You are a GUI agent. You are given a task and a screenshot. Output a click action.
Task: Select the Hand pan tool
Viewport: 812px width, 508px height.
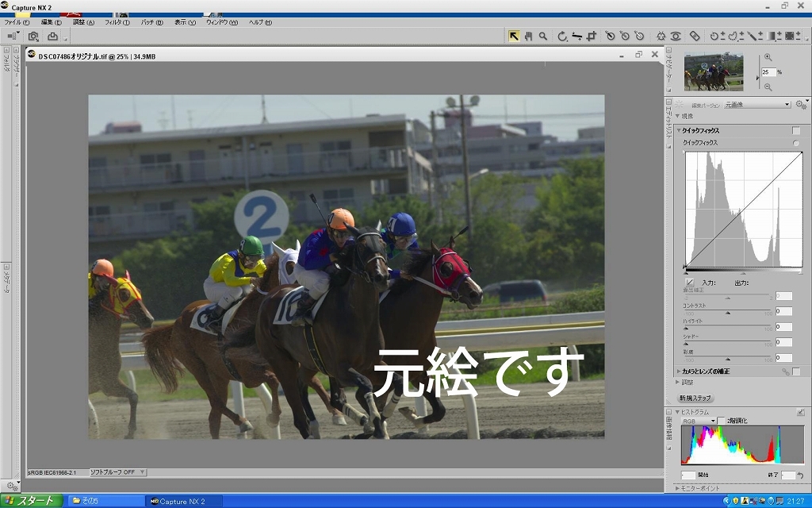(x=528, y=36)
